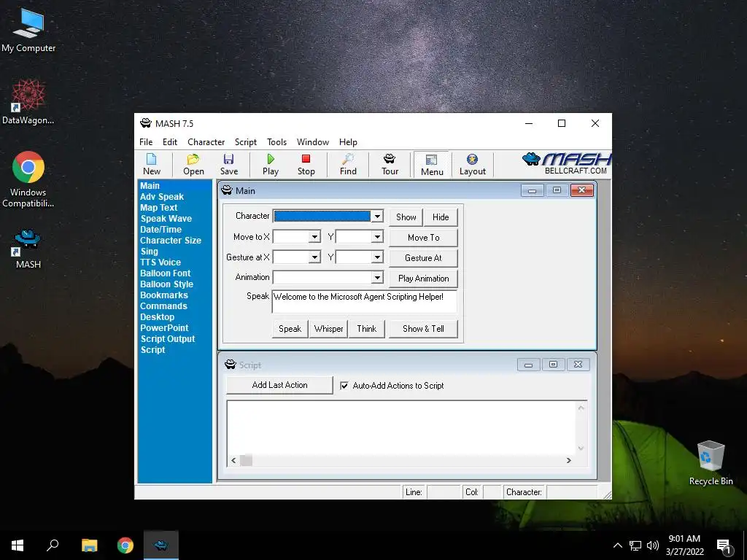Open the notification center icon
The height and width of the screenshot is (560, 747).
(724, 545)
